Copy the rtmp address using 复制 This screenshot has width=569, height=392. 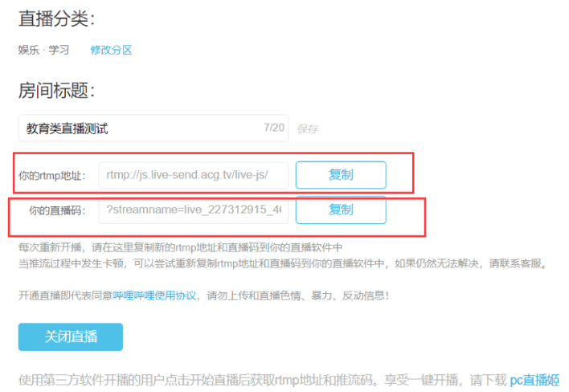coord(341,175)
